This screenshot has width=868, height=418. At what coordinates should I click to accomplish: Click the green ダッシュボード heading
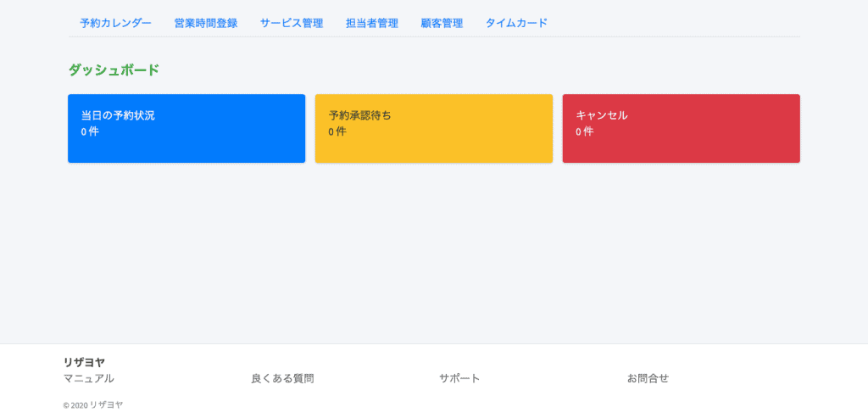tap(114, 70)
